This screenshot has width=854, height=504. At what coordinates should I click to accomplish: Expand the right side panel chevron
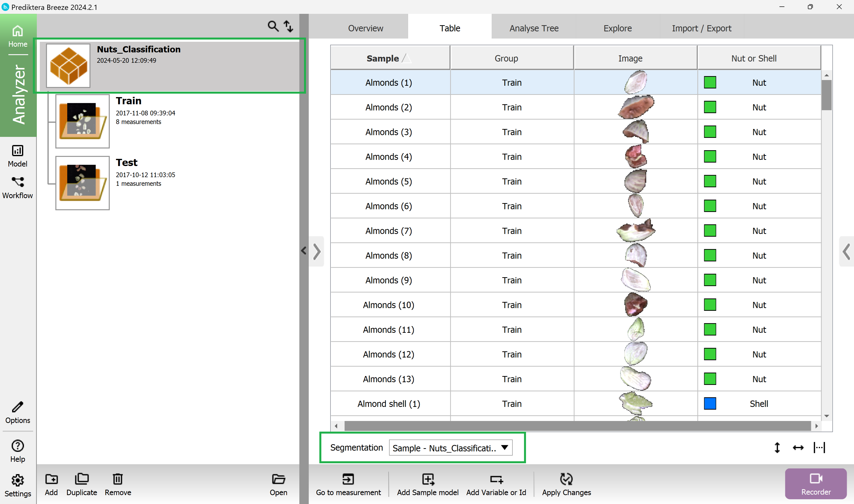pyautogui.click(x=846, y=252)
